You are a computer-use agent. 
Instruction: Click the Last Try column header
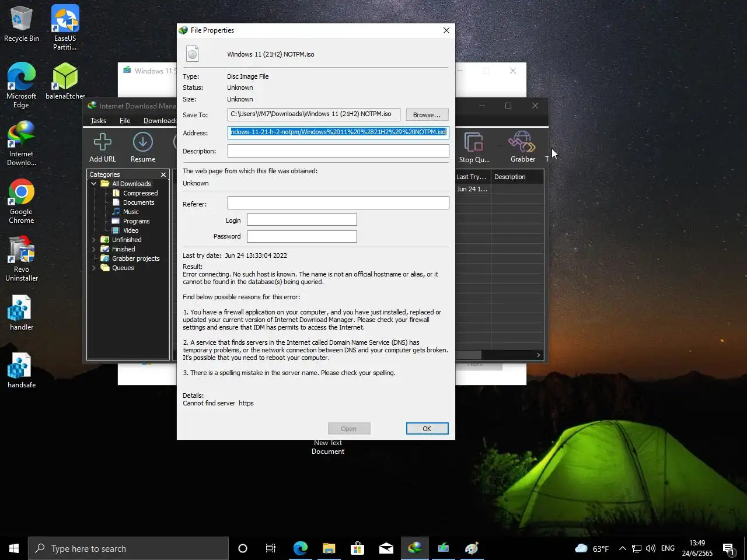[472, 177]
